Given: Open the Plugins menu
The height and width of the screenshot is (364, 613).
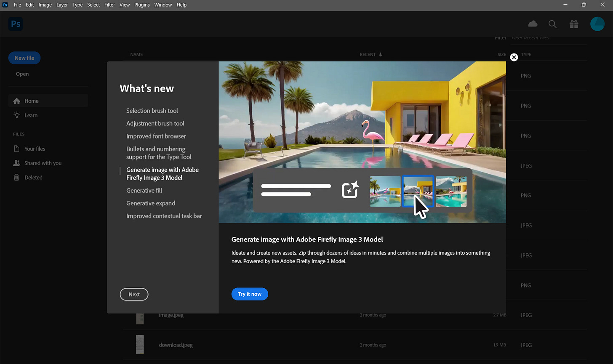Looking at the screenshot, I should tap(142, 5).
